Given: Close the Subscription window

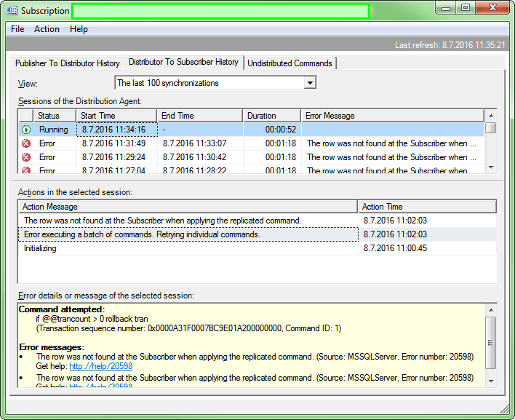Looking at the screenshot, I should (x=492, y=8).
